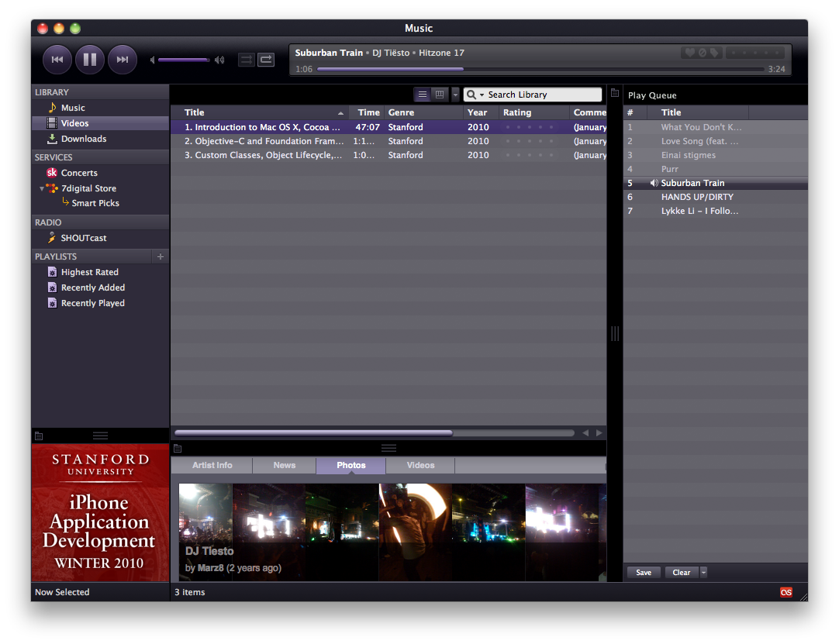
Task: Select row Introduction to Mac OS X, Cocoa
Action: 388,127
